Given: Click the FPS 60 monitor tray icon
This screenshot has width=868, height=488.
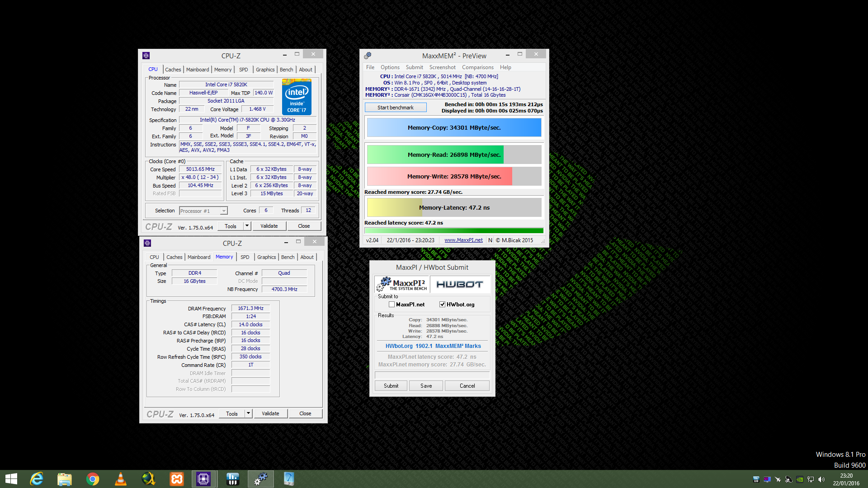Looking at the screenshot, I should [767, 479].
